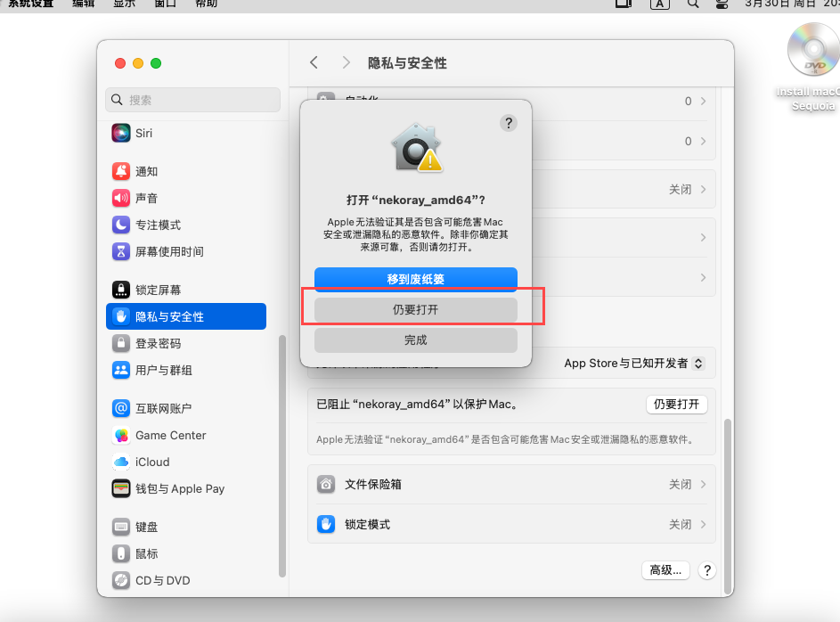
Task: Open CD 与 DVD disc icon
Action: 121,580
